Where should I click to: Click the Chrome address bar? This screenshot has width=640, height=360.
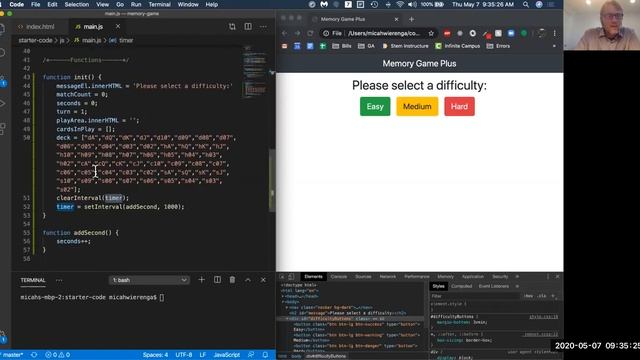tap(379, 33)
